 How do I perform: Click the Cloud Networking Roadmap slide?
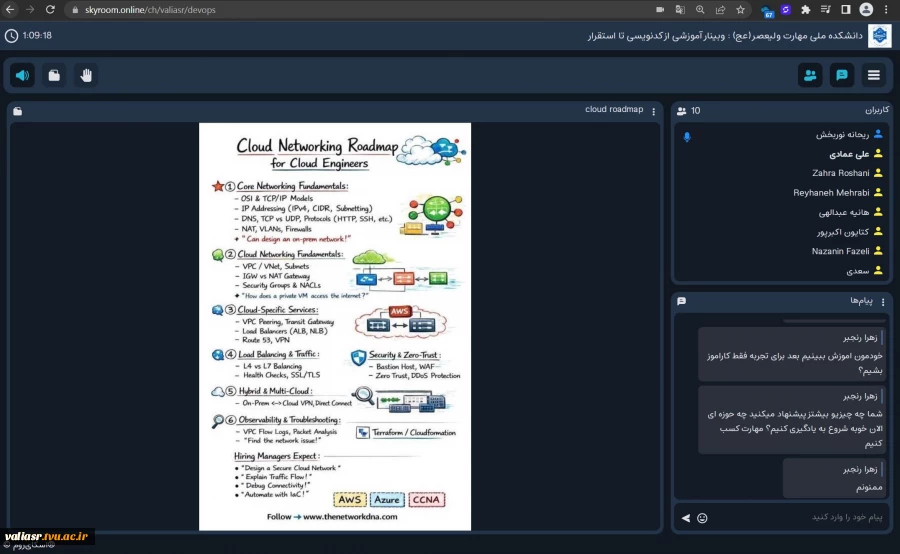click(335, 326)
